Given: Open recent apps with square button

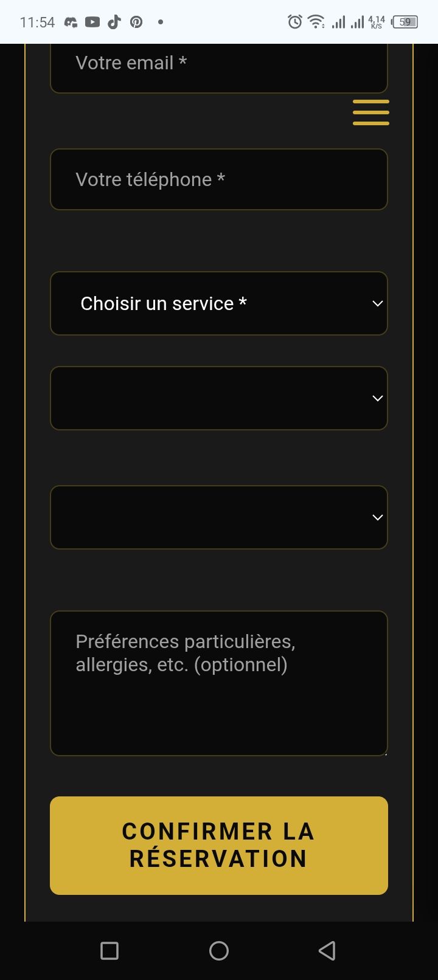Looking at the screenshot, I should click(x=109, y=951).
